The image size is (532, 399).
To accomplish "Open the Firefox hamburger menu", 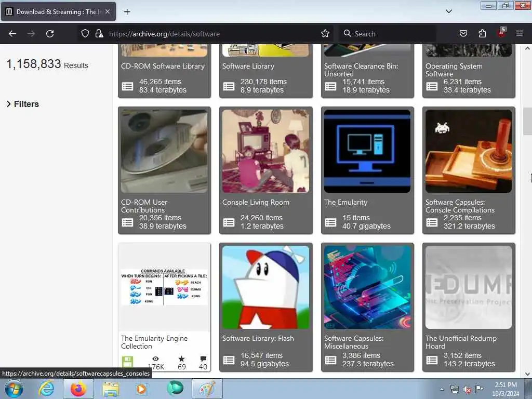I will pyautogui.click(x=519, y=33).
